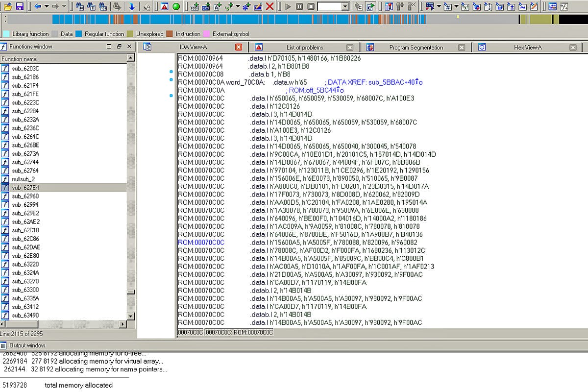Click the Functions window scroll down arrow

pyautogui.click(x=130, y=316)
